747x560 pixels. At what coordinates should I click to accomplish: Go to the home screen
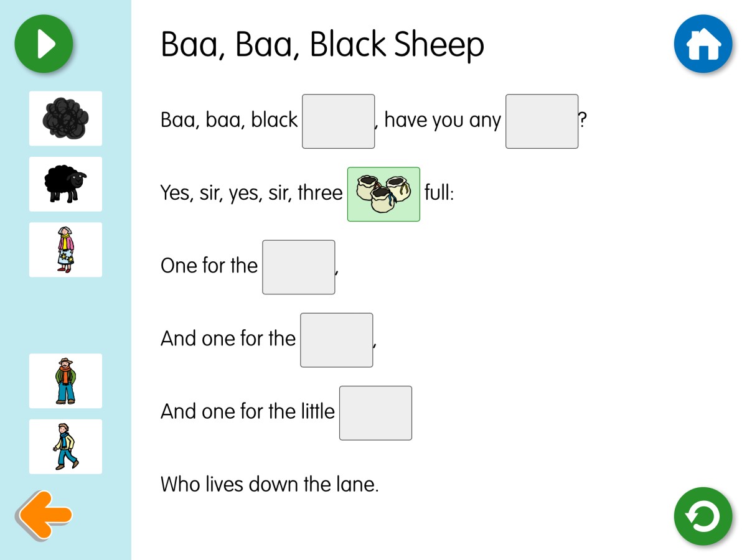703,44
